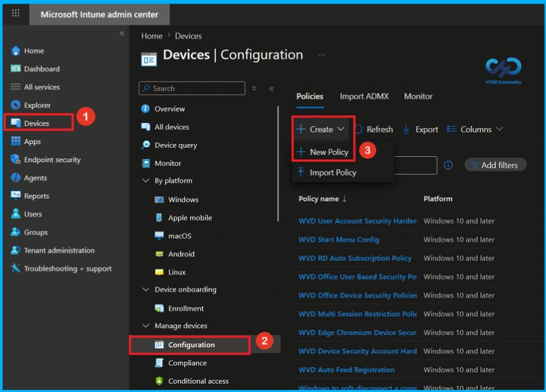The image size is (546, 392).
Task: Open Monitor in the Devices menu
Action: [167, 163]
